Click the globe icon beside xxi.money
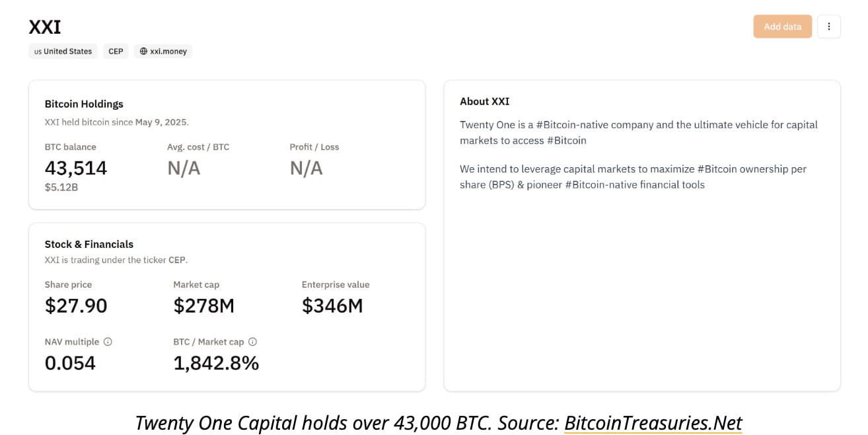Screen dimensions: 868x435 (143, 51)
